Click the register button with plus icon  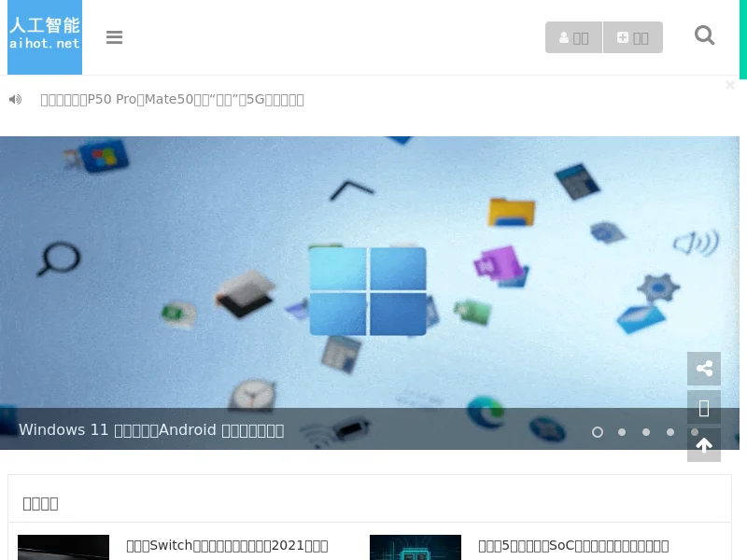(633, 37)
